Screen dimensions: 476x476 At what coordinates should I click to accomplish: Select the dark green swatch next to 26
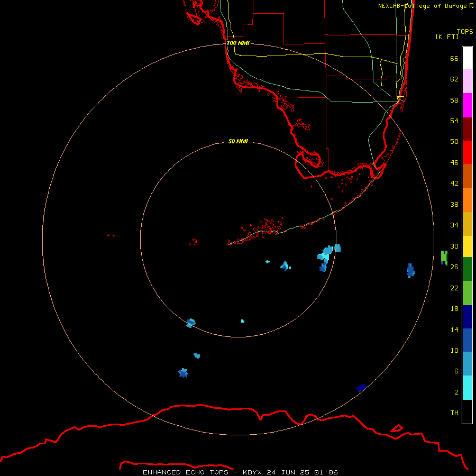pos(467,269)
